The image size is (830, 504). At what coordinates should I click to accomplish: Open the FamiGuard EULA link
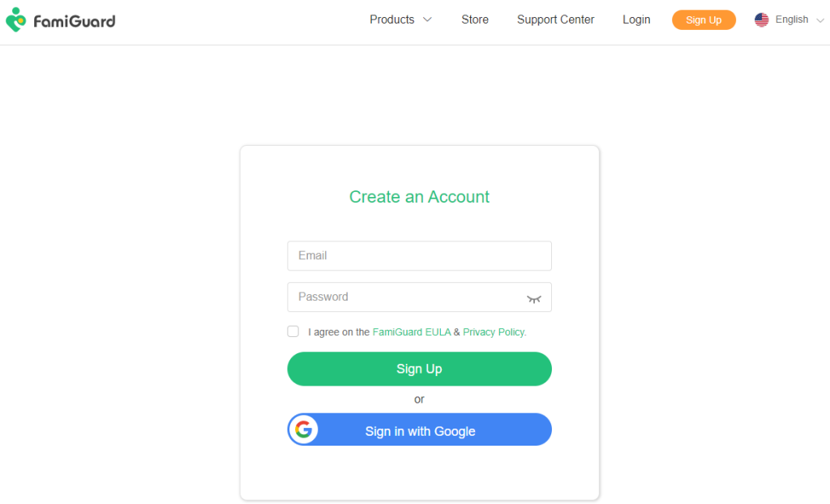[x=412, y=332]
